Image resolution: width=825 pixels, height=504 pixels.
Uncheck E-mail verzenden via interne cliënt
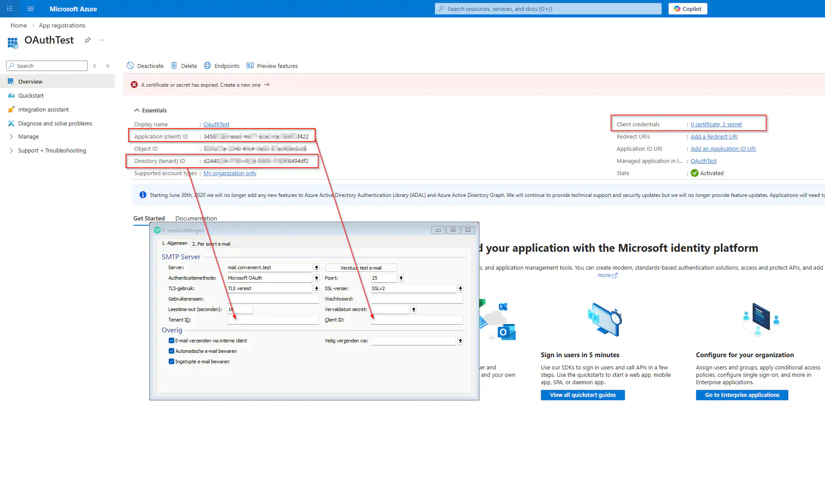(171, 341)
